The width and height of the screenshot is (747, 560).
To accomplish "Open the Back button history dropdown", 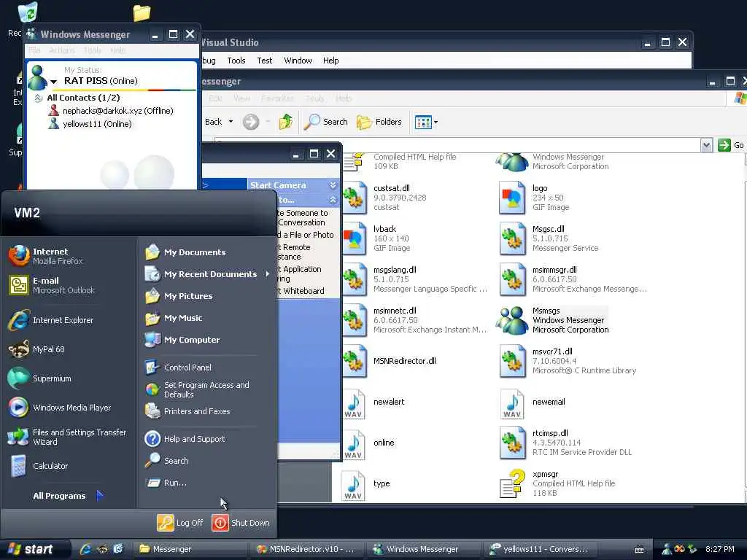I will pos(231,122).
